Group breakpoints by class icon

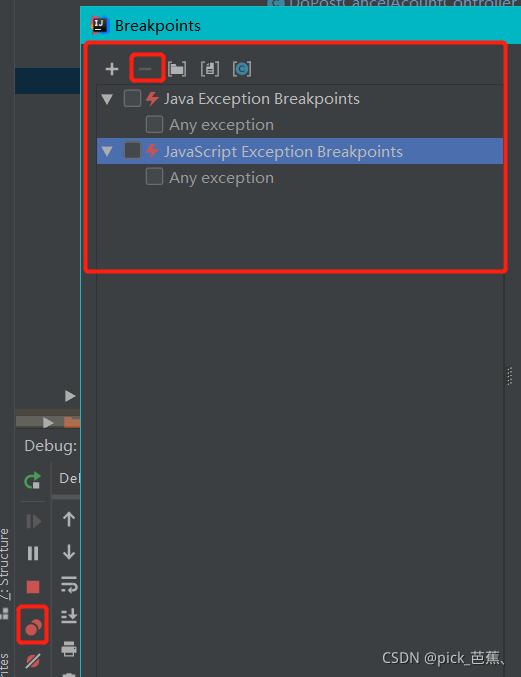click(242, 69)
